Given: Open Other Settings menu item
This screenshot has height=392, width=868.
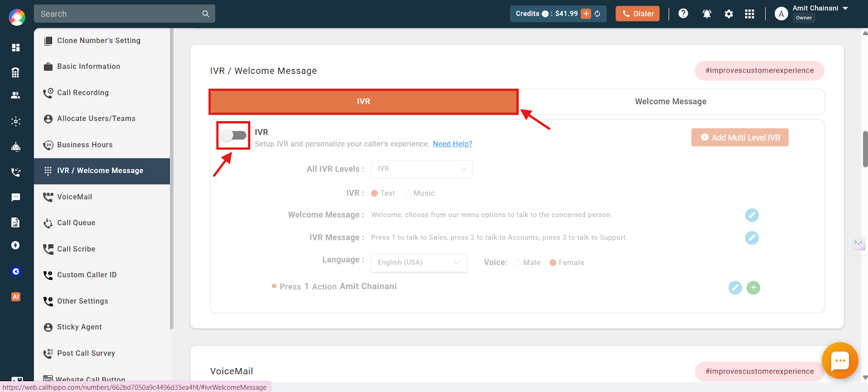Looking at the screenshot, I should pyautogui.click(x=102, y=301).
